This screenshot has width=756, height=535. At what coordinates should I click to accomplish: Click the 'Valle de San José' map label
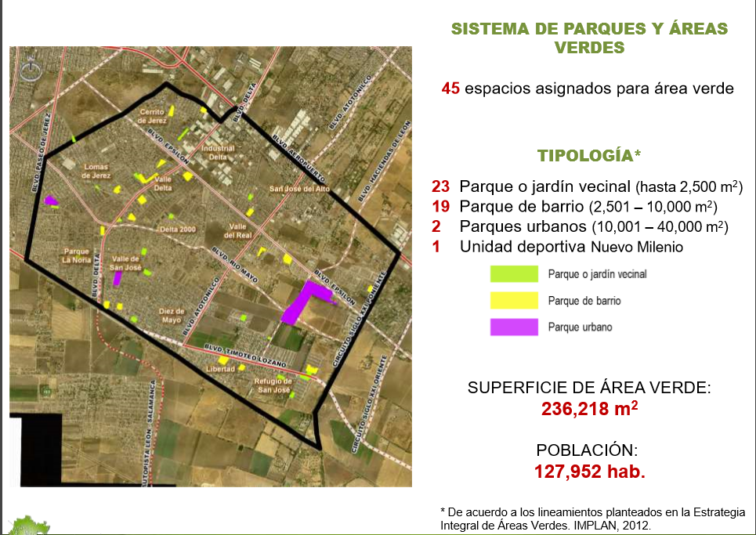(x=125, y=263)
